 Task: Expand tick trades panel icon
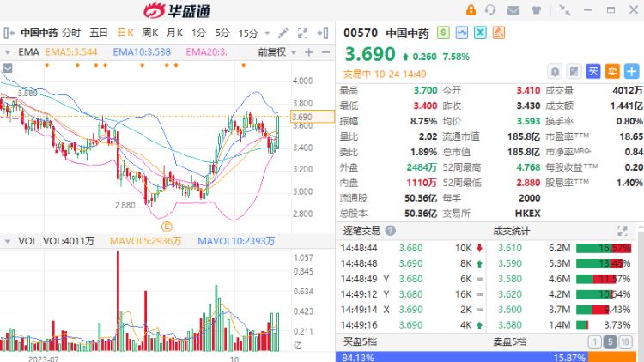click(623, 231)
